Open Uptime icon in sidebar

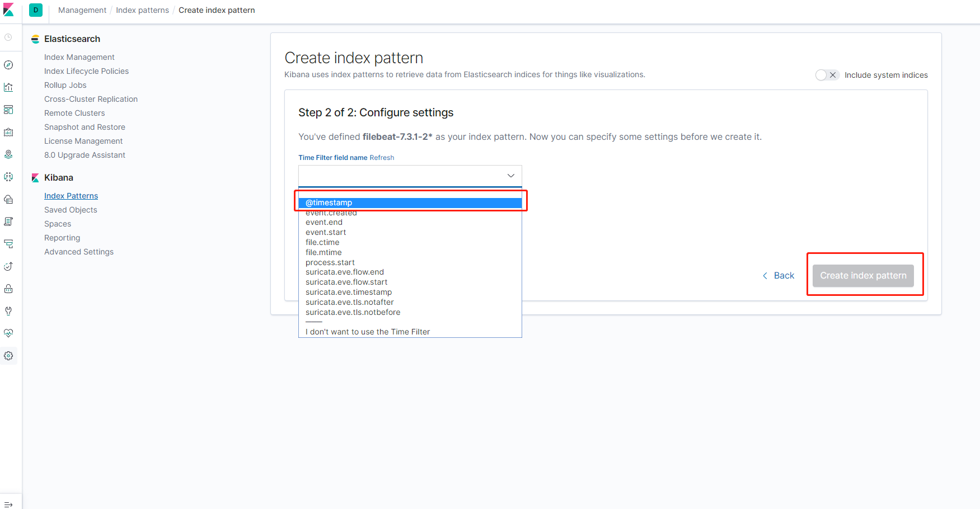pos(8,266)
